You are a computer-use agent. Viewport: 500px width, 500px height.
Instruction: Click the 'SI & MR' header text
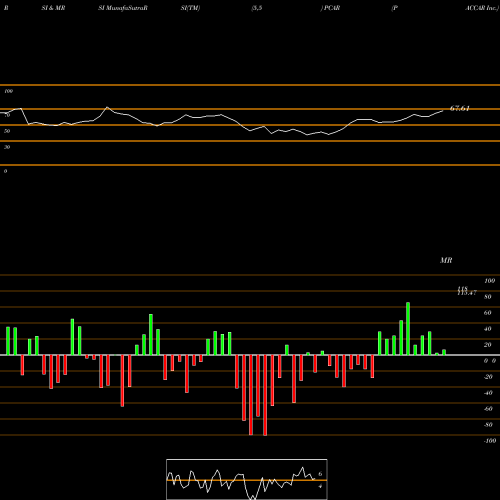tap(53, 8)
